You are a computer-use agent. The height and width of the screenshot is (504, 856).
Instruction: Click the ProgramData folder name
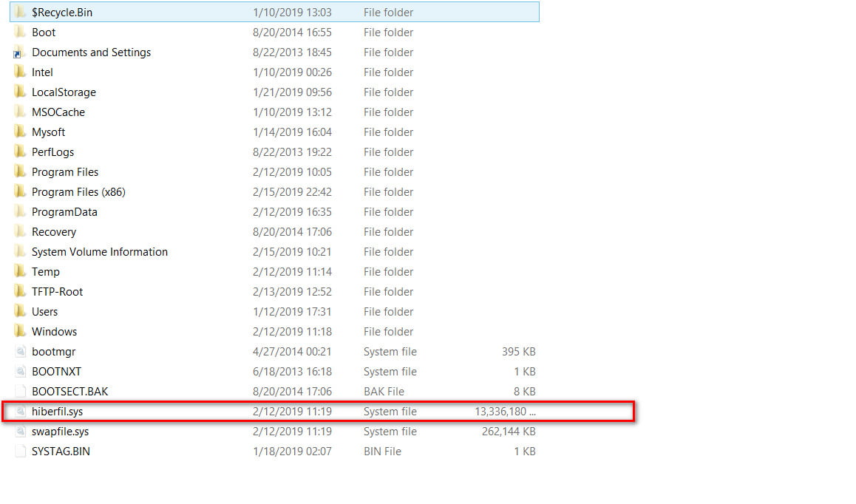64,212
